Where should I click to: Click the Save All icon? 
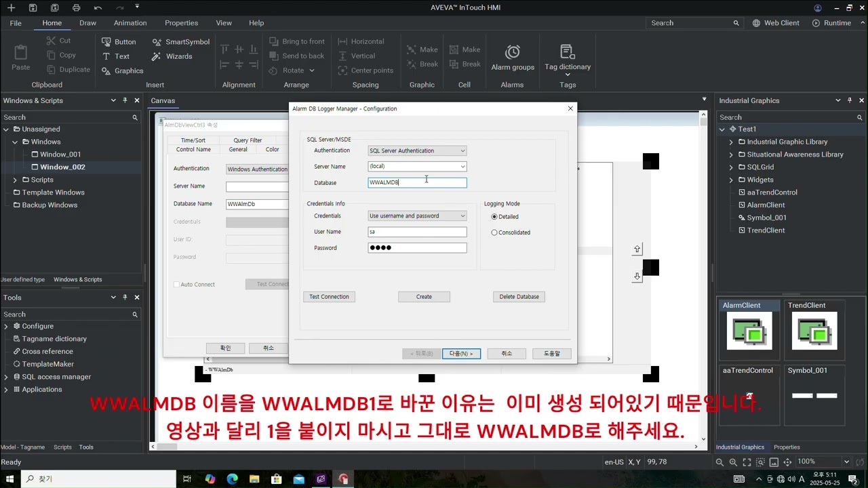[54, 7]
